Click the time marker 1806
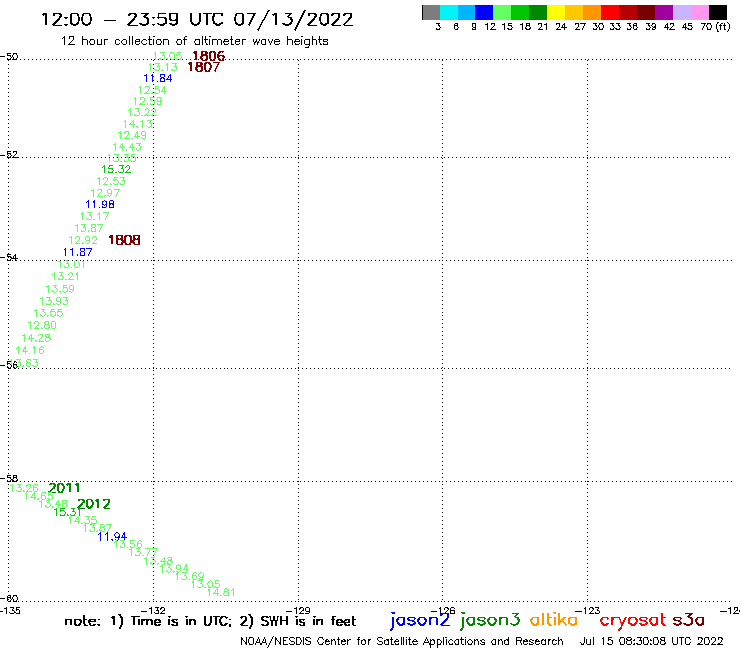 coord(209,56)
